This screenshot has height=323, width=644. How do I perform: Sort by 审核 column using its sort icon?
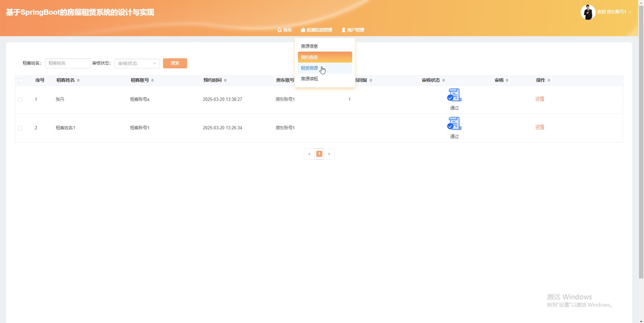point(507,80)
